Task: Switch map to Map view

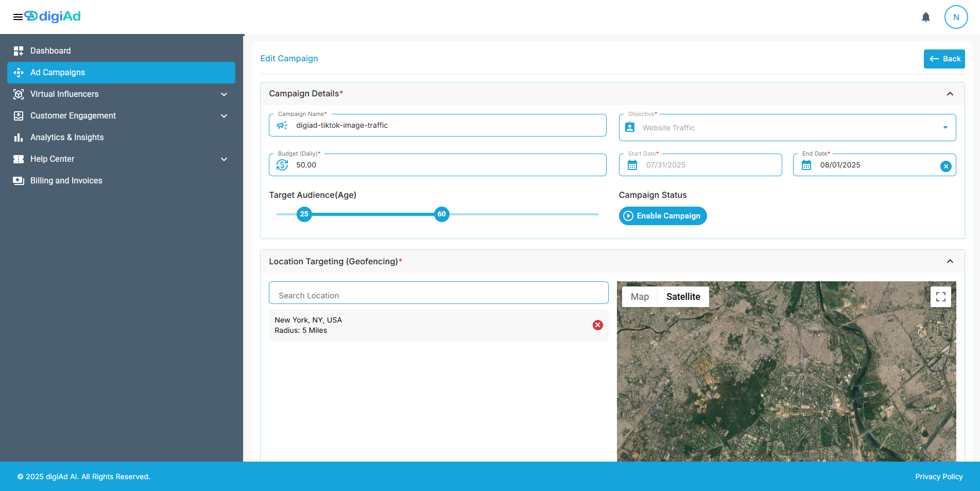Action: click(640, 297)
